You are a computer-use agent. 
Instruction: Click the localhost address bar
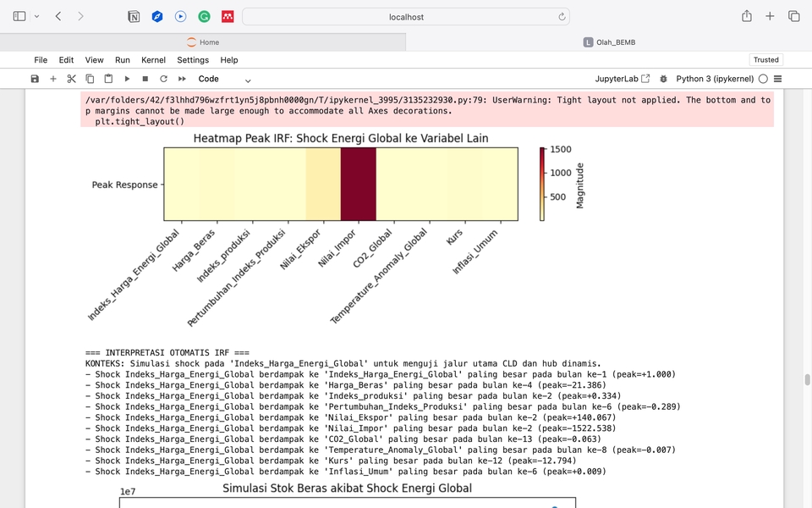click(x=406, y=16)
